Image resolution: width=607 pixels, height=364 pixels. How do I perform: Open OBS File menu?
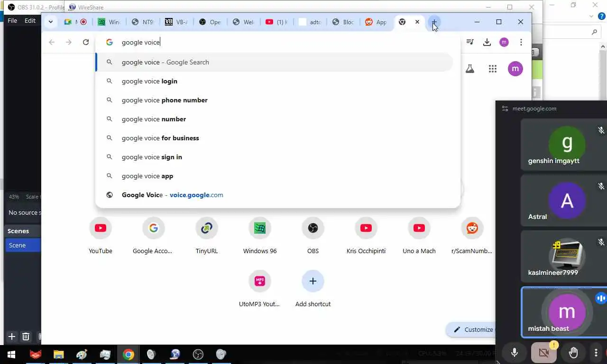12,20
